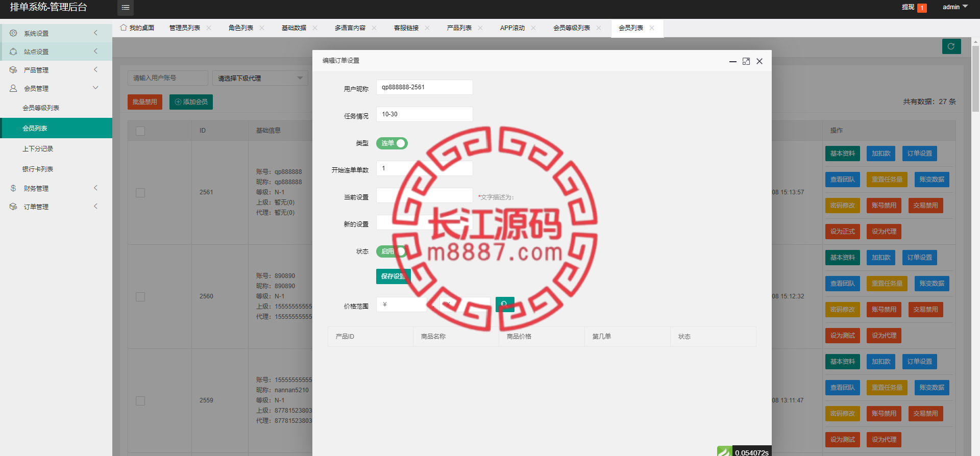Viewport: 980px width, 456px height.
Task: Open the 请选择下级代理 dropdown
Action: [260, 78]
